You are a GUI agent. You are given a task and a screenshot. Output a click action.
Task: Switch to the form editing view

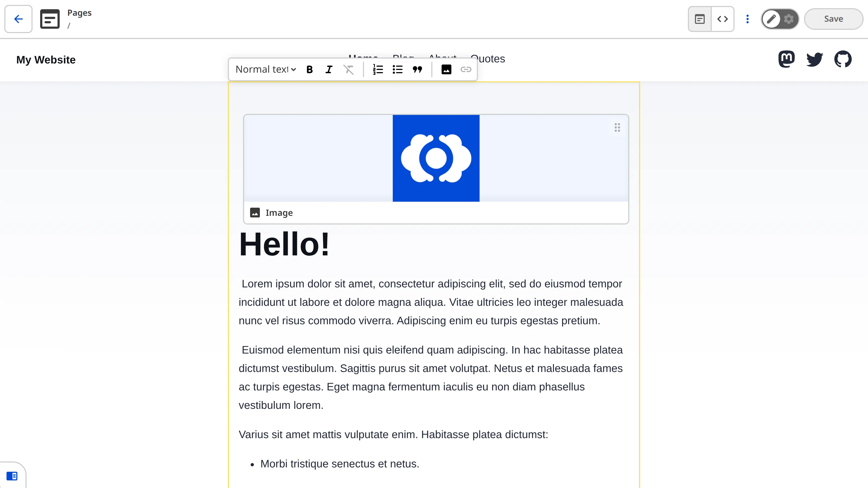700,19
